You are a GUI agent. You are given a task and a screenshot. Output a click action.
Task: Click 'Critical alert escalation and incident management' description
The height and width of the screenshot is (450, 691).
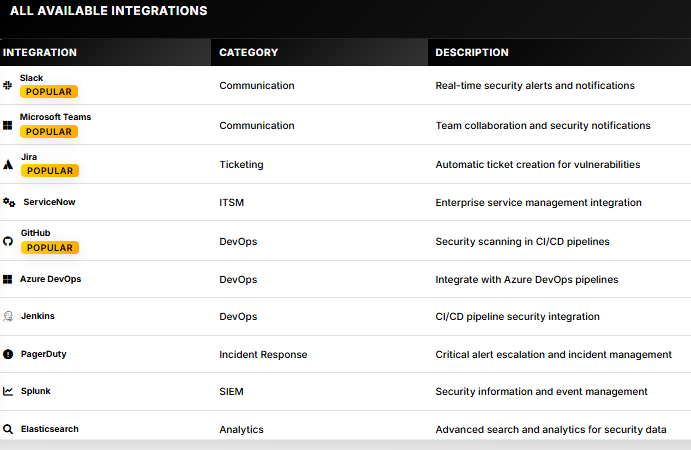click(x=554, y=354)
